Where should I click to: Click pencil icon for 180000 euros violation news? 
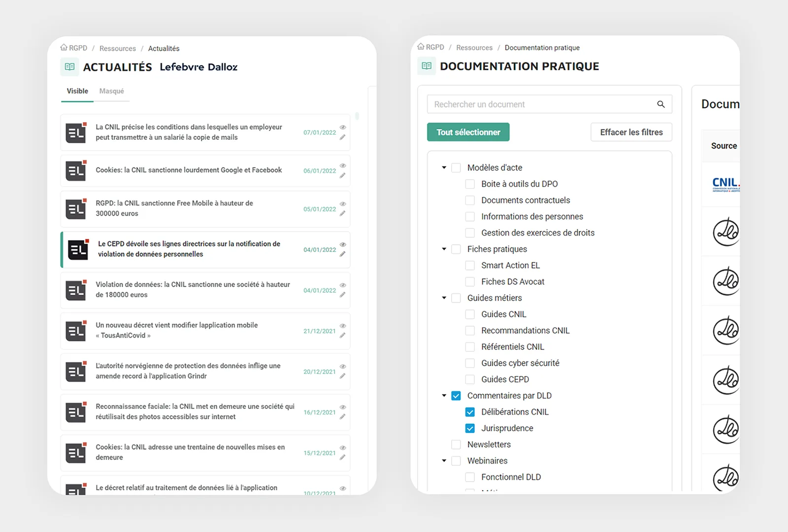point(342,295)
